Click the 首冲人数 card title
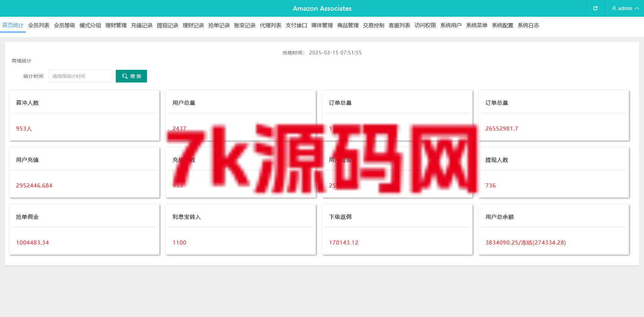This screenshot has width=644, height=317. 28,103
